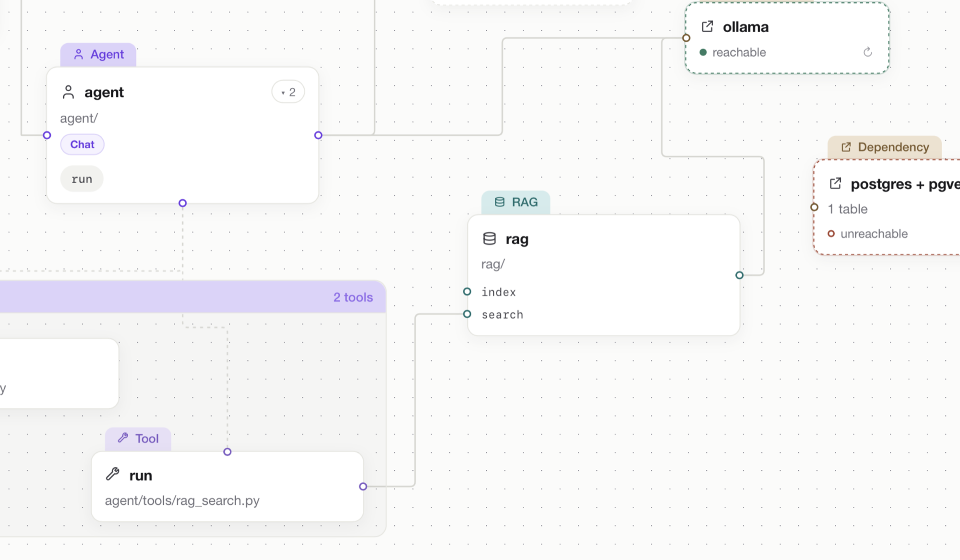
Task: Click the agent person icon in the card title
Action: (x=68, y=92)
